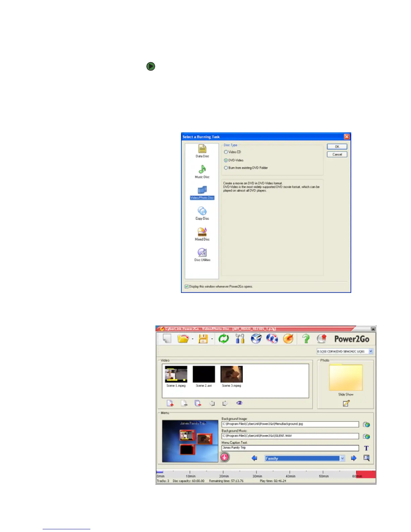Move the selected video left in order
411x532 pixels.
[x=212, y=403]
